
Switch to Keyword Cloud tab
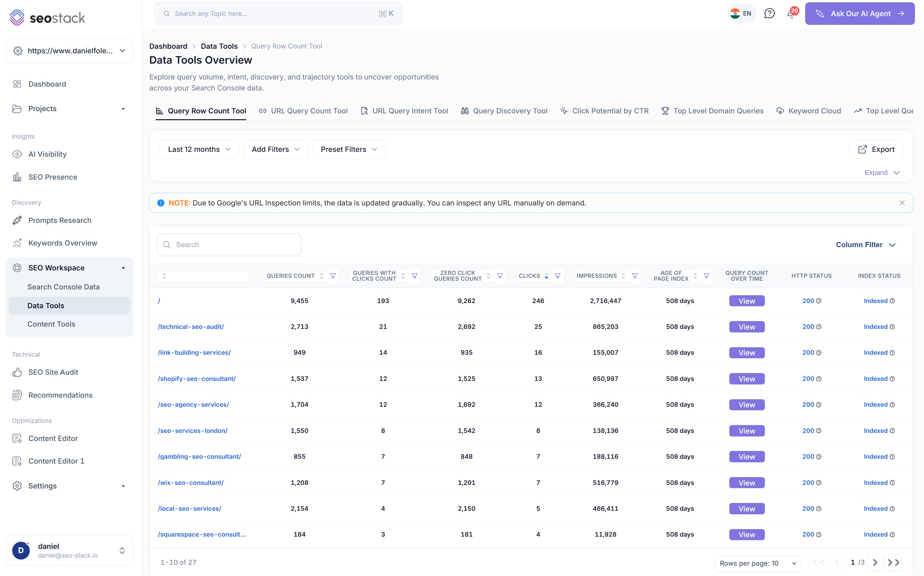(808, 111)
